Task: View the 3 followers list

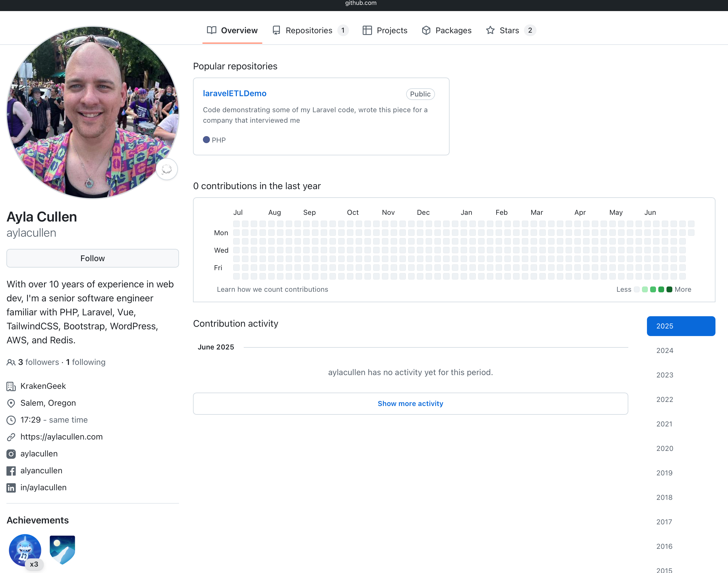Action: 38,362
